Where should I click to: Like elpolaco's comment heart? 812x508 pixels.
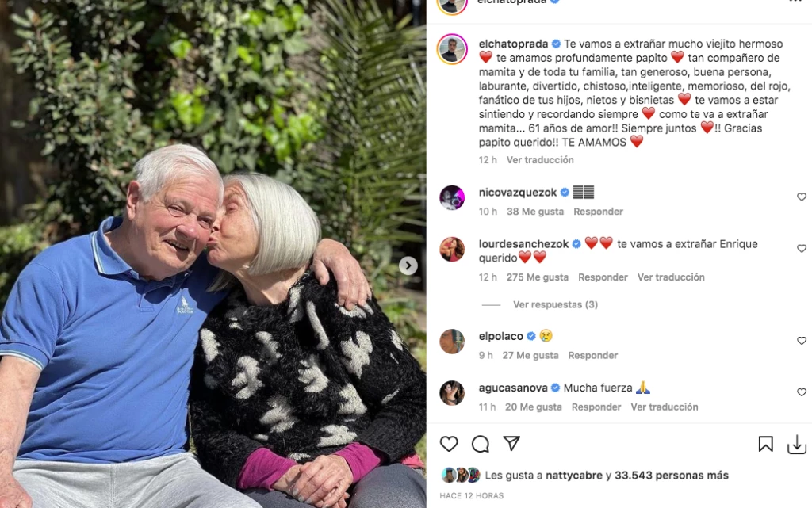point(801,341)
